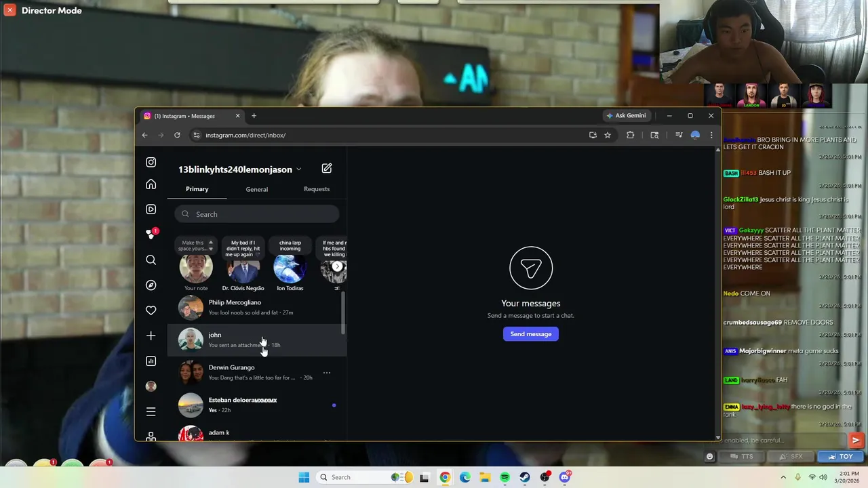
Task: View site information icon beside URL
Action: click(x=197, y=135)
